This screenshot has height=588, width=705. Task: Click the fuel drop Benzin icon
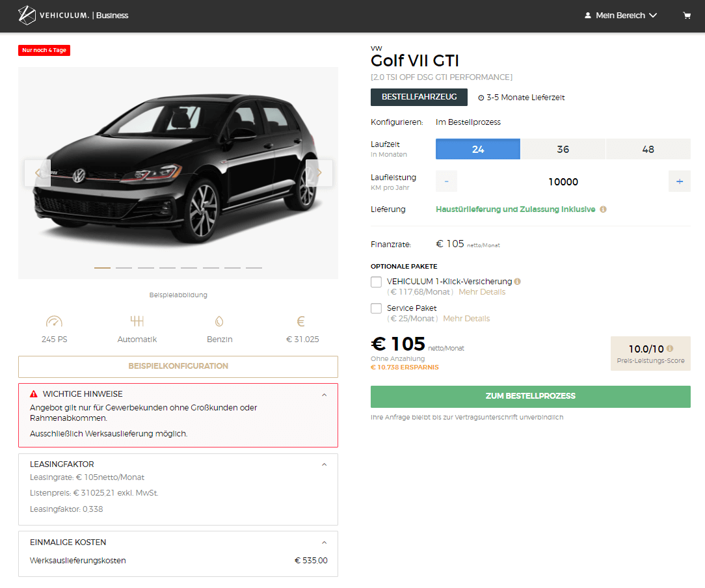[x=219, y=321]
